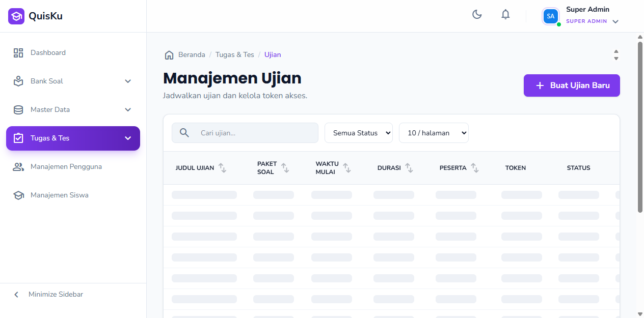
Task: Focus the Cari ujian search field
Action: pyautogui.click(x=245, y=133)
